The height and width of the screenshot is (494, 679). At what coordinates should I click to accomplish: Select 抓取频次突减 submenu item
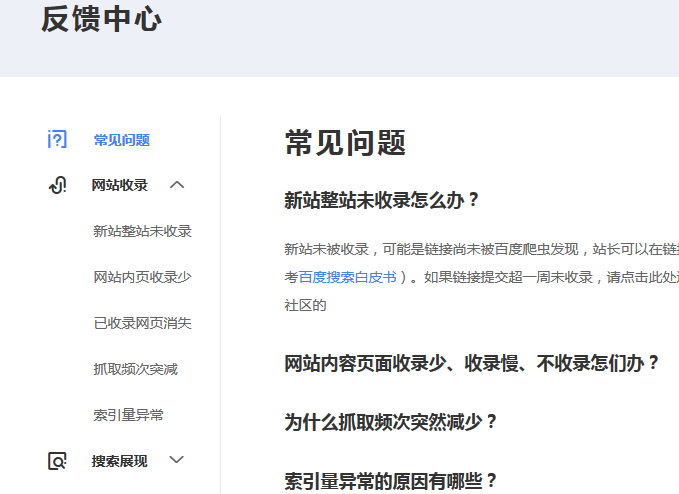pos(135,369)
